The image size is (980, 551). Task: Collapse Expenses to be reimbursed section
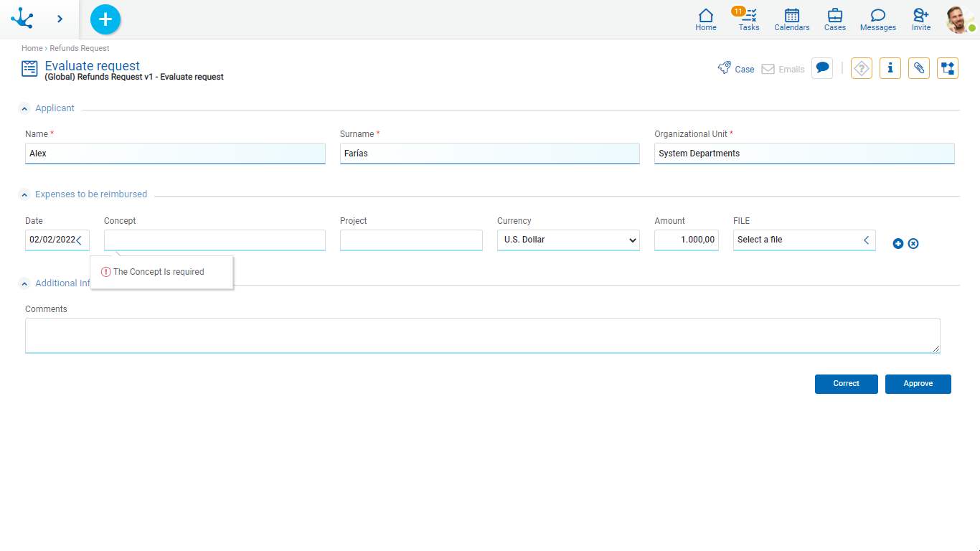[25, 195]
